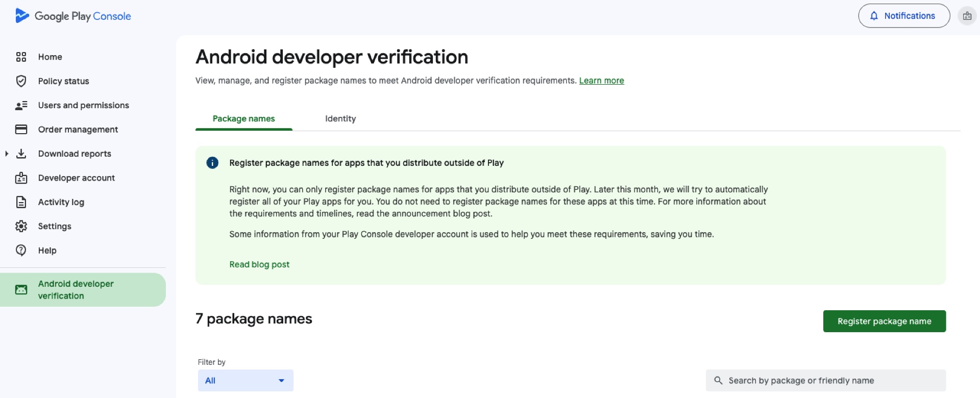Select the Package names tab
This screenshot has height=398, width=980.
coord(243,118)
